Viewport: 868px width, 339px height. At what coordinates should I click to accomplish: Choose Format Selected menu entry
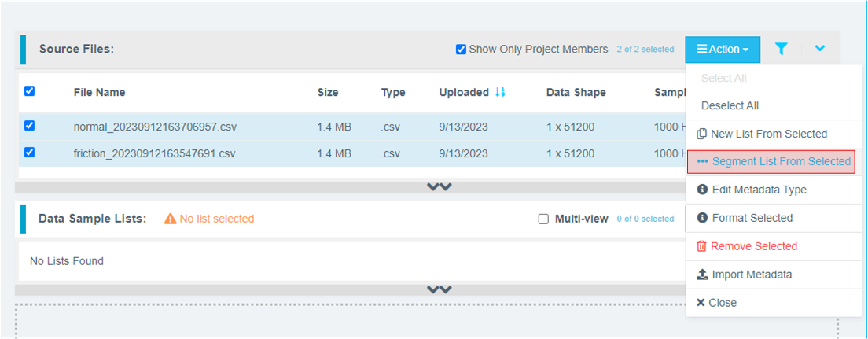tap(752, 218)
